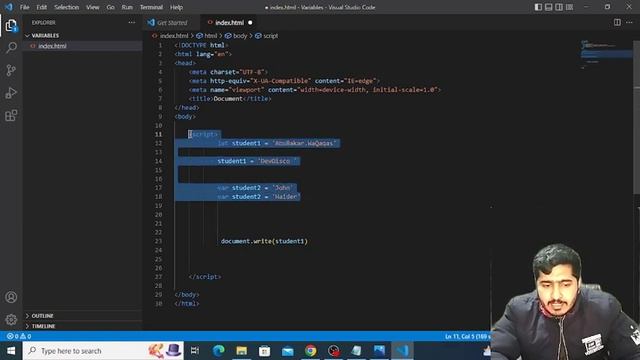This screenshot has height=360, width=640.
Task: Click the var student2 = 'John' line
Action: [x=255, y=188]
